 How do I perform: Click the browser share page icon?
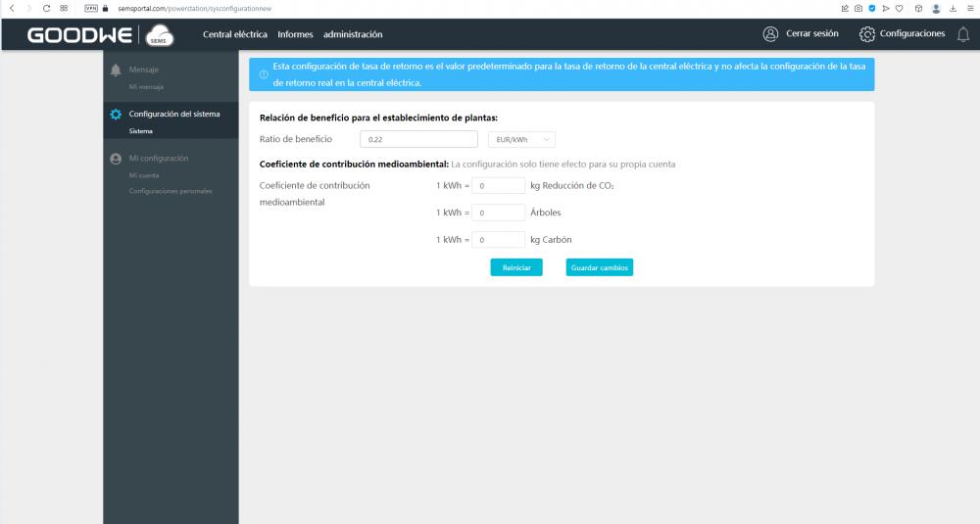point(845,8)
